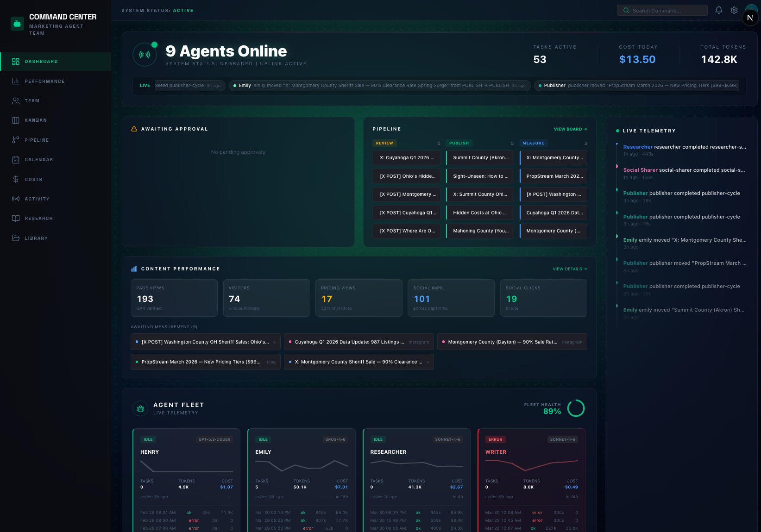The height and width of the screenshot is (532, 761).
Task: Click the Content Performance bar chart icon
Action: (x=134, y=269)
